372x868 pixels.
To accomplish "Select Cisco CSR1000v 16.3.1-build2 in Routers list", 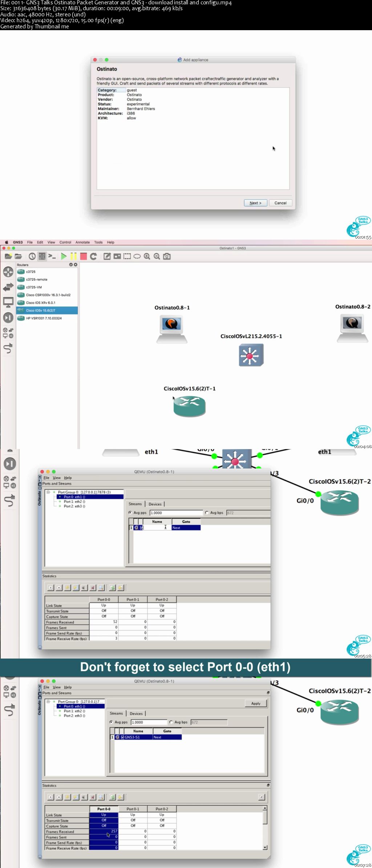I will coord(47,295).
